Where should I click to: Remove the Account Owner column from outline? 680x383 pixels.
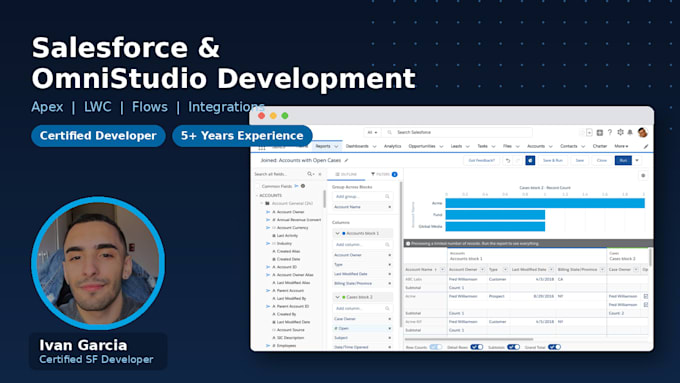[x=389, y=255]
